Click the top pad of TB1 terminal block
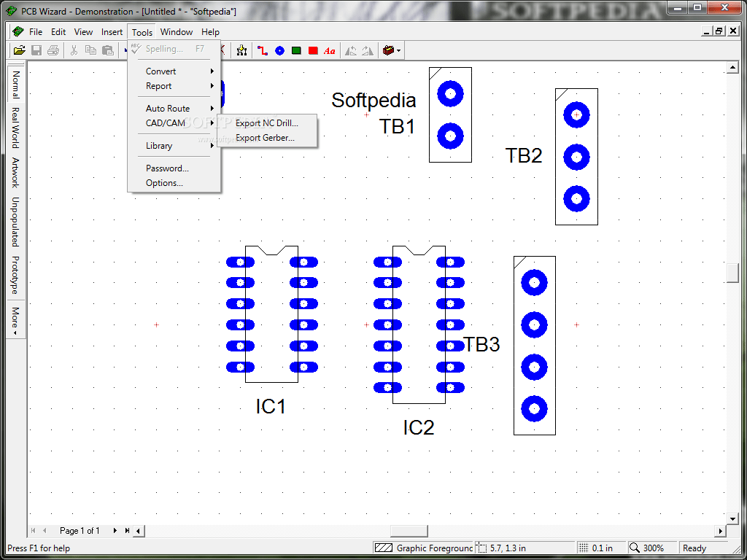This screenshot has height=560, width=747. coord(450,94)
